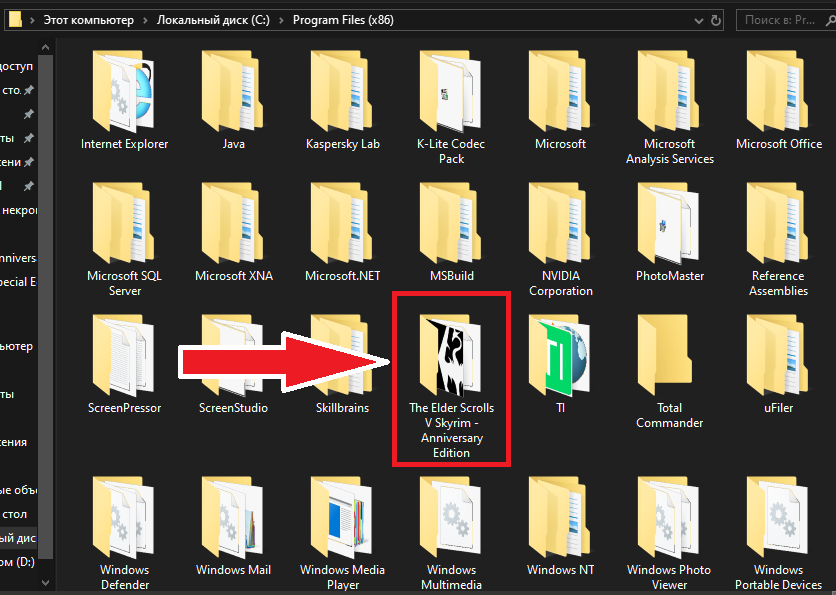This screenshot has width=836, height=595.
Task: Click the ScreenStudio folder label
Action: click(x=234, y=408)
